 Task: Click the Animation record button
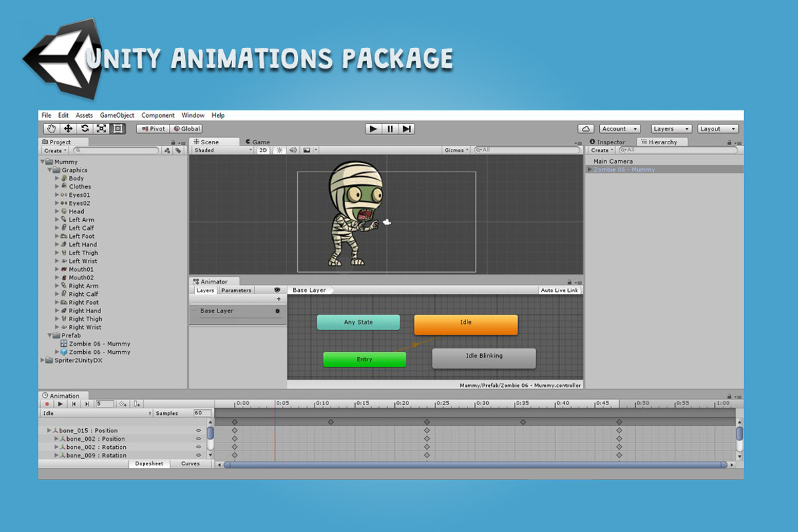pyautogui.click(x=47, y=404)
